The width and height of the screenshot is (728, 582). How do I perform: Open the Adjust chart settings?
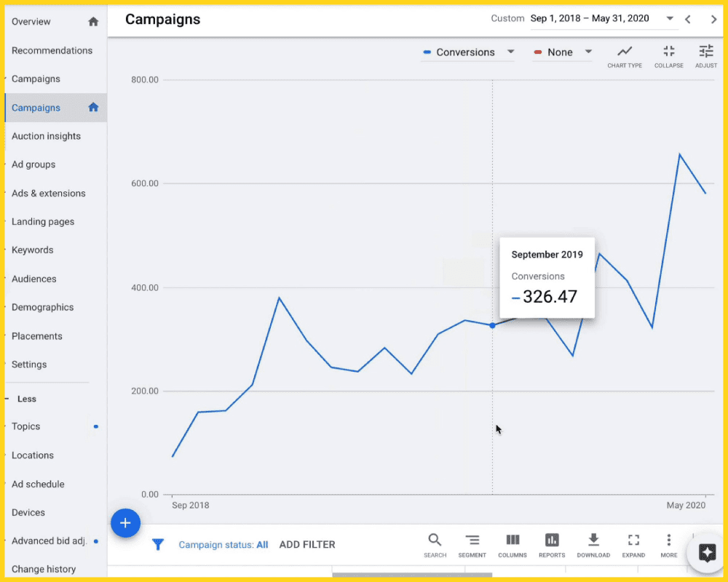[x=705, y=57]
